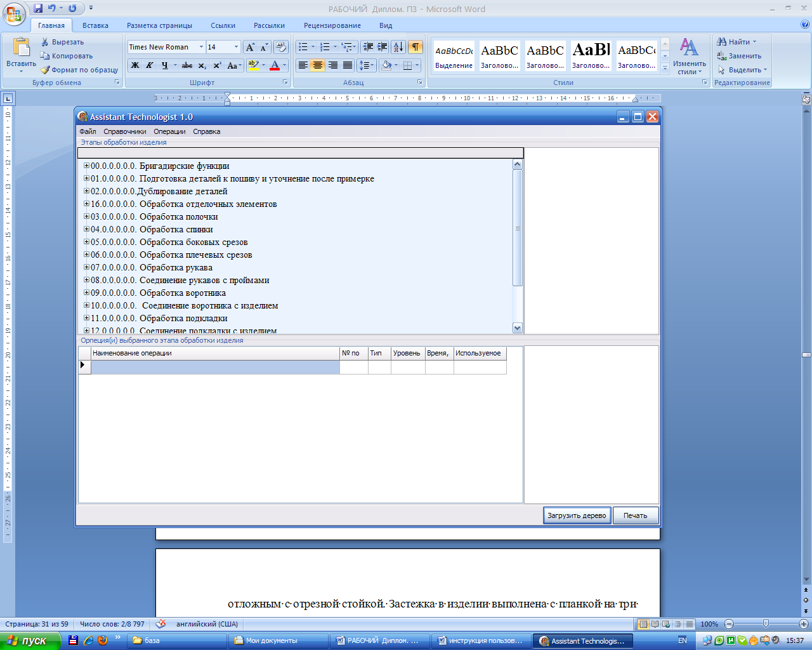Screen dimensions: 812x650
Task: Move the Word zoom slider handle
Action: [x=766, y=624]
